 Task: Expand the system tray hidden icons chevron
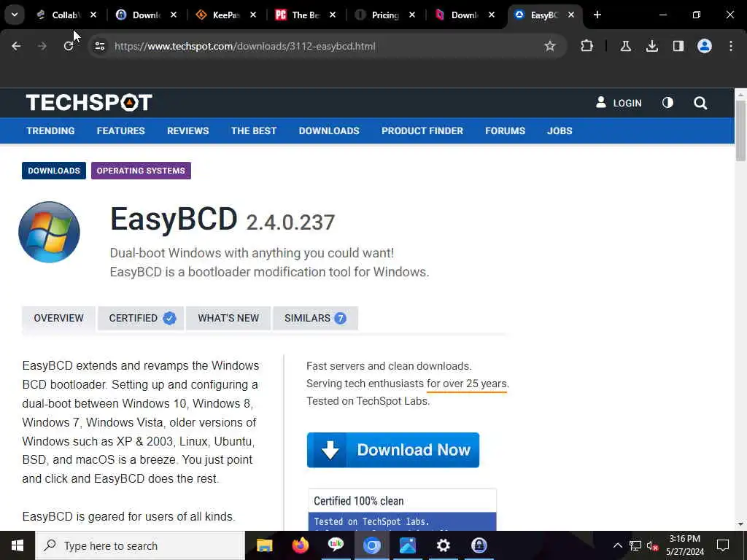pyautogui.click(x=617, y=545)
